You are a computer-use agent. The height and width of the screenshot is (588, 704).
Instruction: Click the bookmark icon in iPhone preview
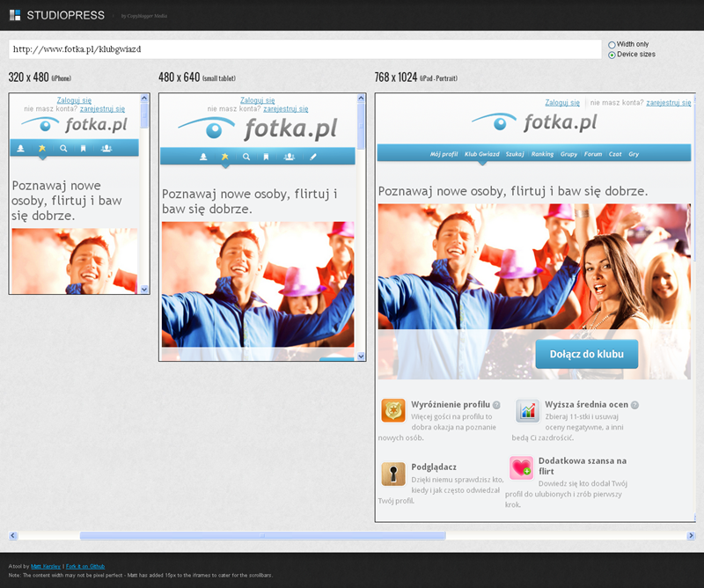(x=84, y=149)
